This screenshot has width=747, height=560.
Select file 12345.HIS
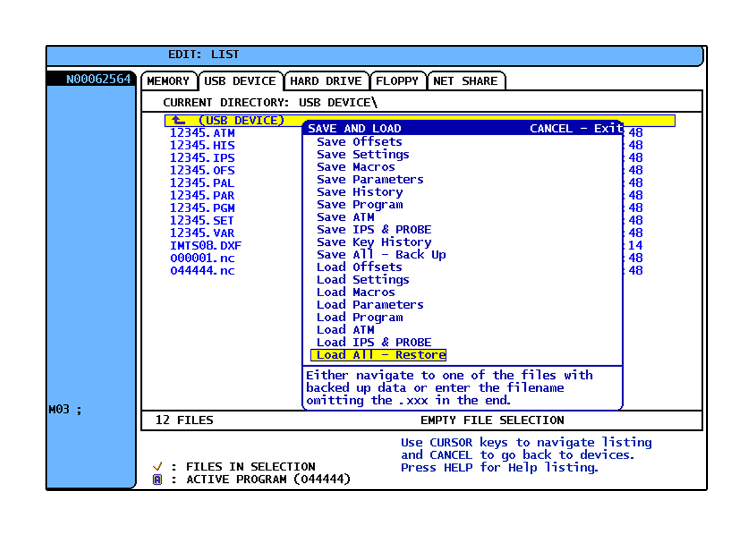pyautogui.click(x=202, y=146)
